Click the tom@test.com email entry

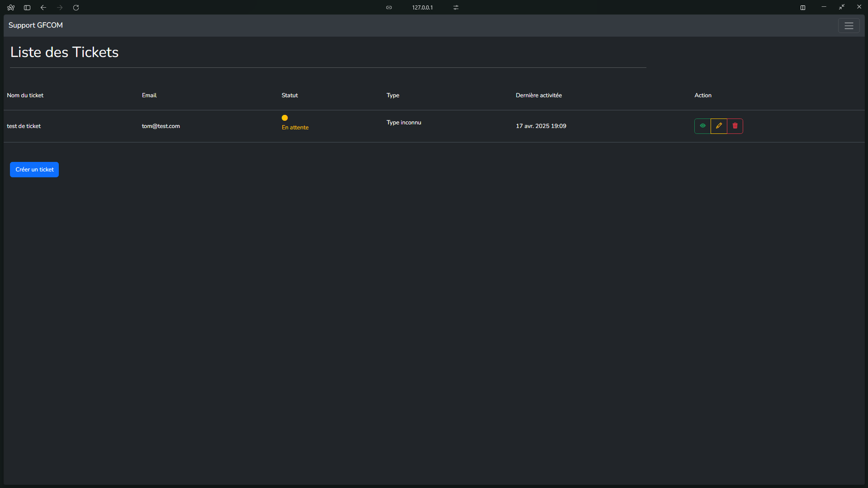click(161, 126)
